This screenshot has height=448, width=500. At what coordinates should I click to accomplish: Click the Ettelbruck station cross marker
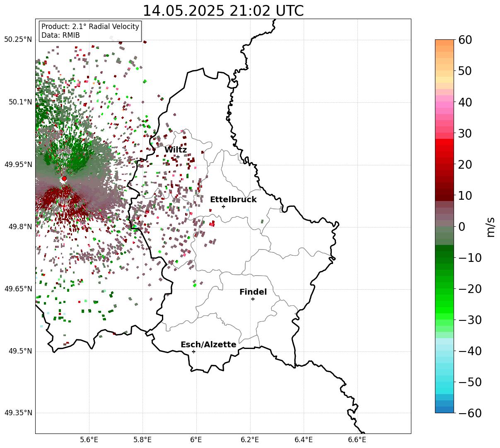click(x=223, y=206)
